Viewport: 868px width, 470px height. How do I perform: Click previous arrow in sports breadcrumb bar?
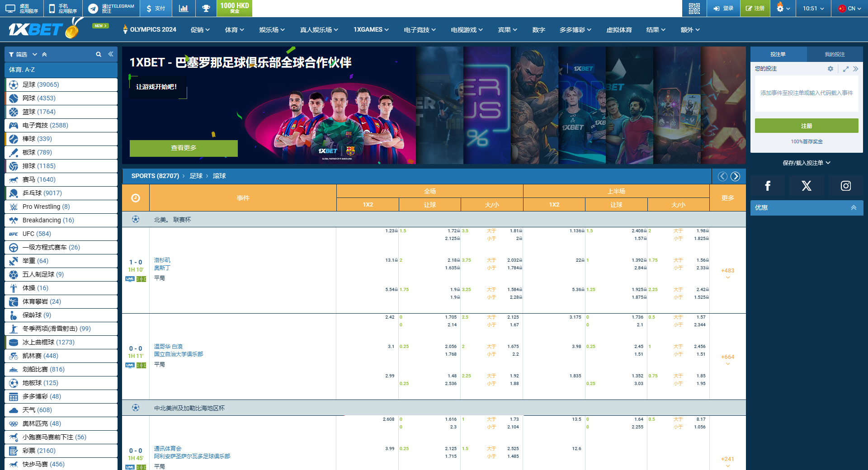click(722, 176)
